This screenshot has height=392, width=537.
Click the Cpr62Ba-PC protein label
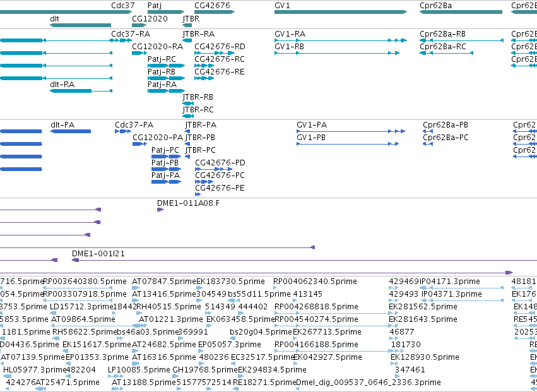pyautogui.click(x=446, y=138)
